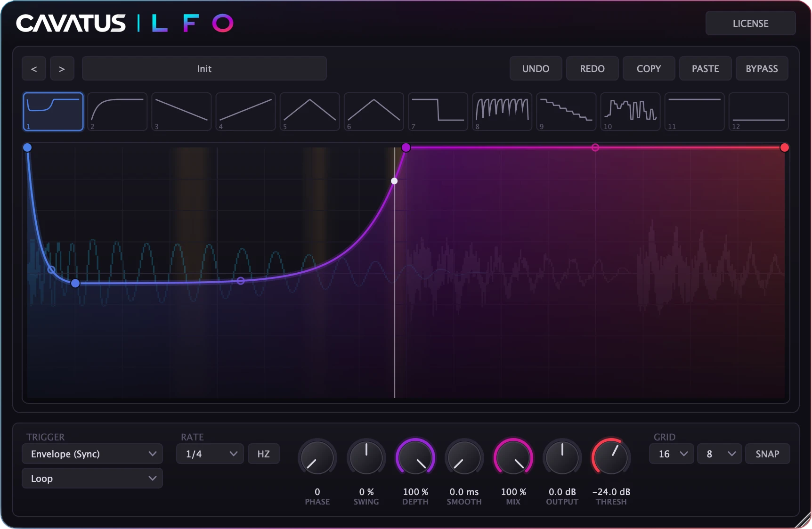Open the Loop mode dropdown

coord(92,479)
